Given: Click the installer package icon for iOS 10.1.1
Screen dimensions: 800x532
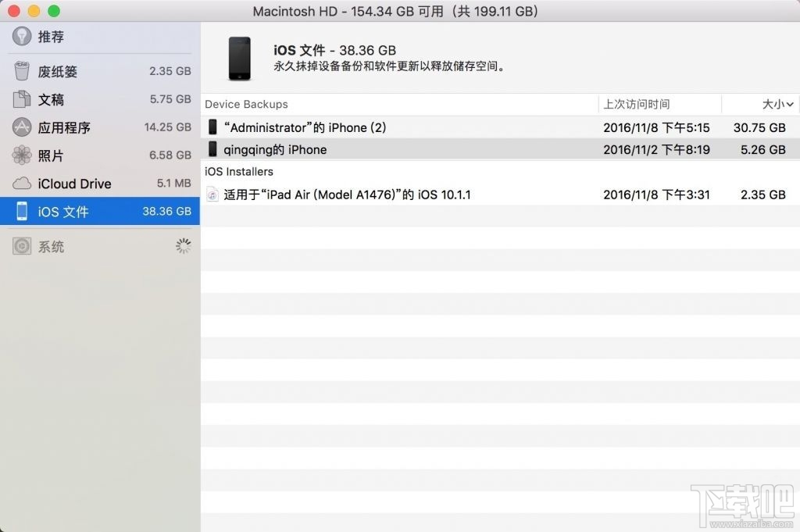Looking at the screenshot, I should pos(212,195).
